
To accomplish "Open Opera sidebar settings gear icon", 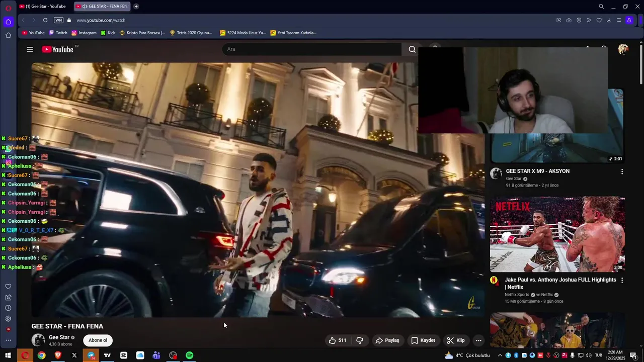I will pos(8,319).
